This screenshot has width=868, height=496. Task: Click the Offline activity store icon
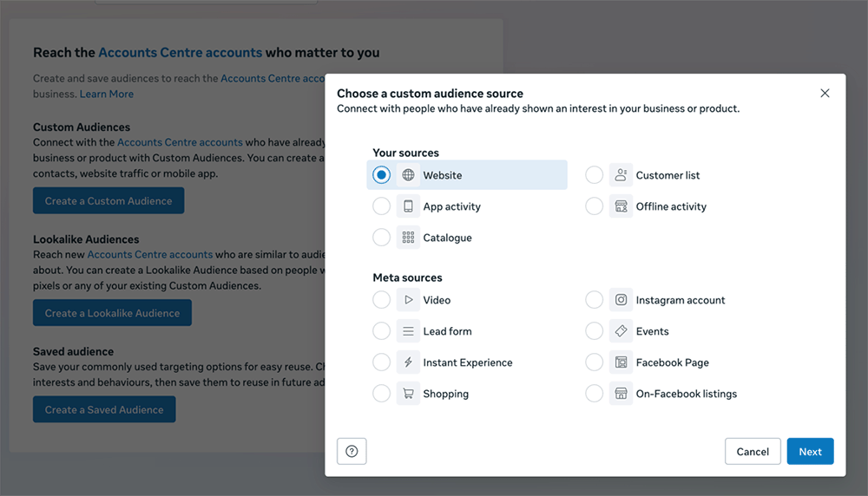(621, 206)
